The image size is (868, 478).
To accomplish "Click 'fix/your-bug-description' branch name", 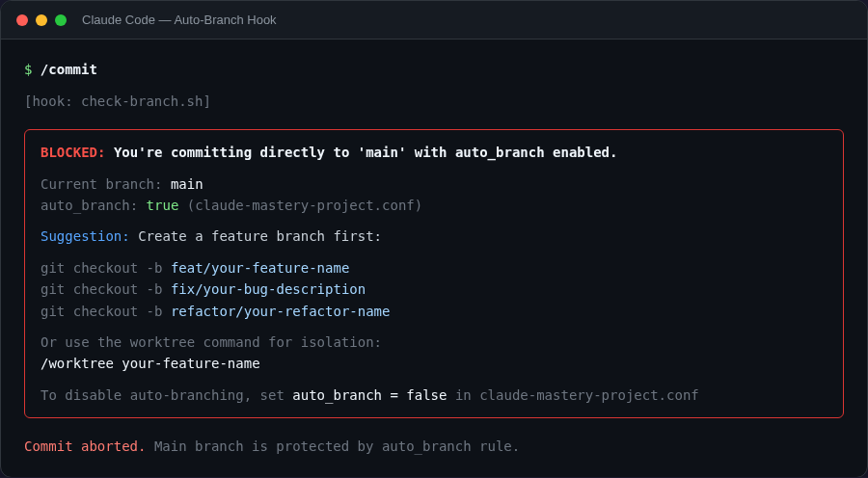I will click(x=268, y=289).
